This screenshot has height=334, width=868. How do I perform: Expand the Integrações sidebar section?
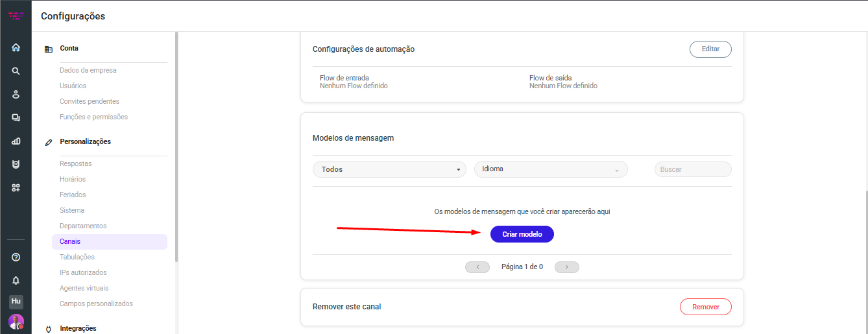(78, 328)
